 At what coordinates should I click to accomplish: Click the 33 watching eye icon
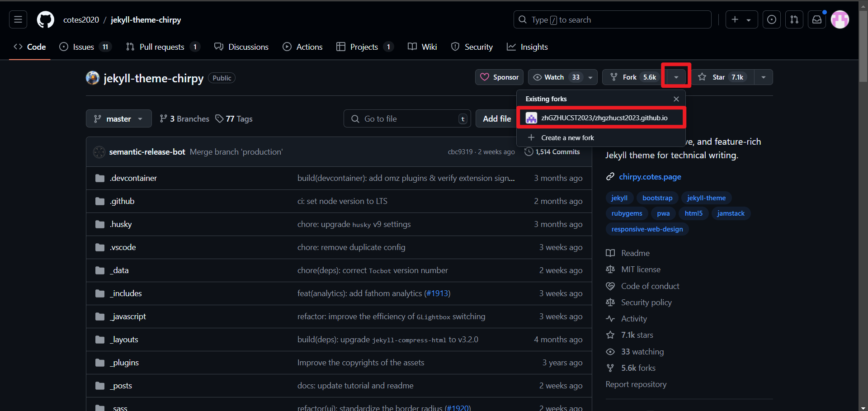click(x=610, y=352)
